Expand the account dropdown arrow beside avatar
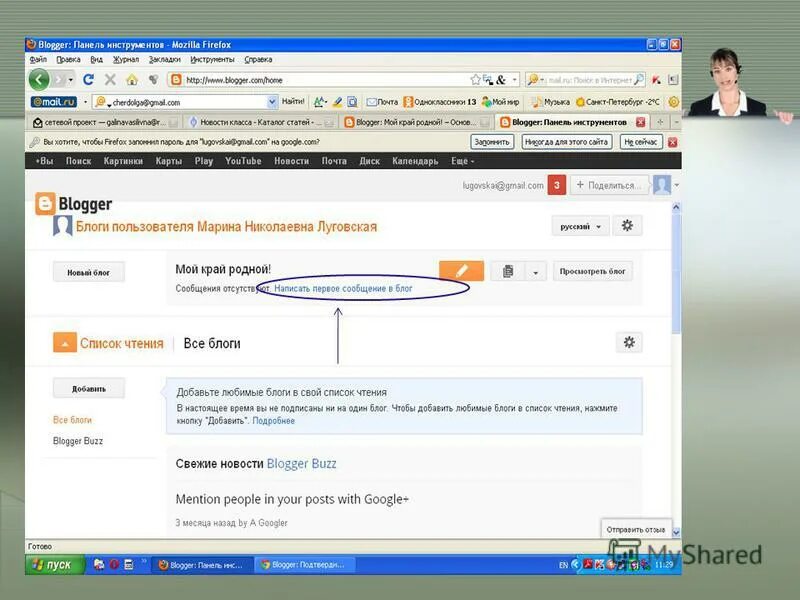800x600 pixels. tap(677, 185)
